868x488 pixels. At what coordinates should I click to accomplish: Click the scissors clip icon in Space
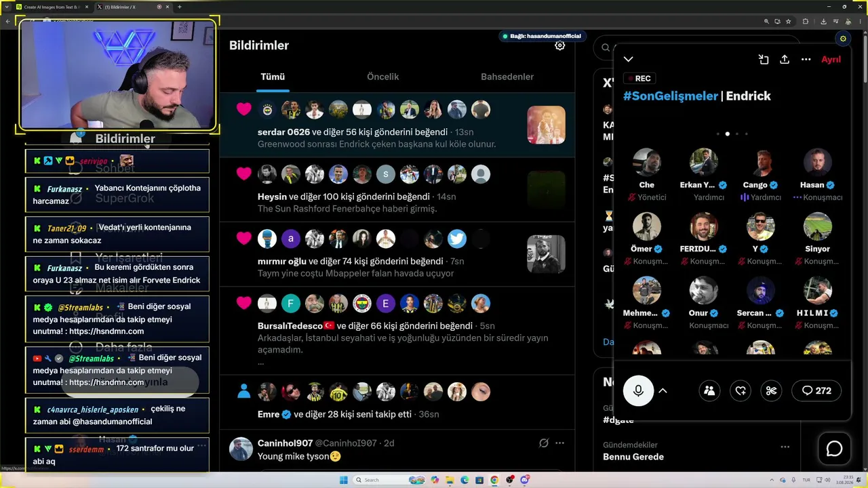pos(771,390)
